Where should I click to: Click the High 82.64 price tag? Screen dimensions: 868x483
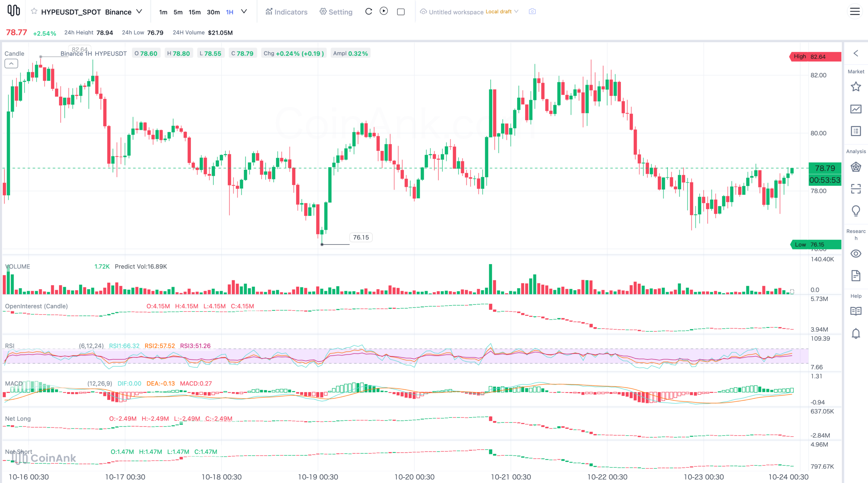[815, 57]
